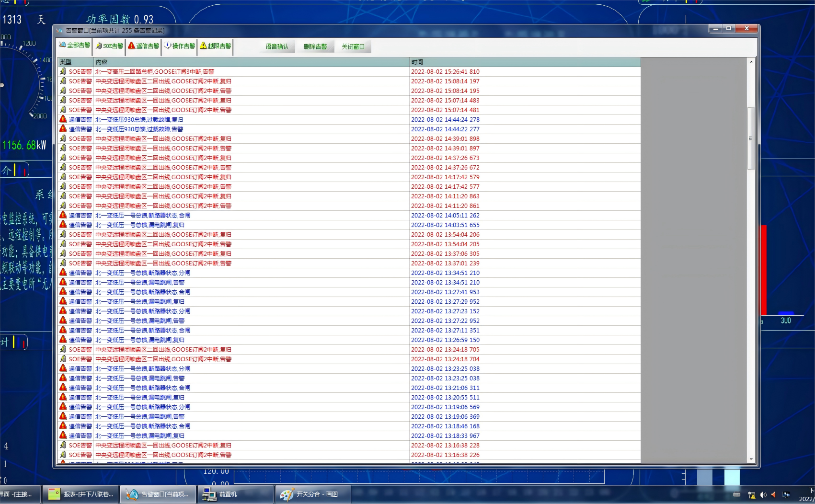Click SOE icon of the 15:26:41 810 row

[x=63, y=71]
